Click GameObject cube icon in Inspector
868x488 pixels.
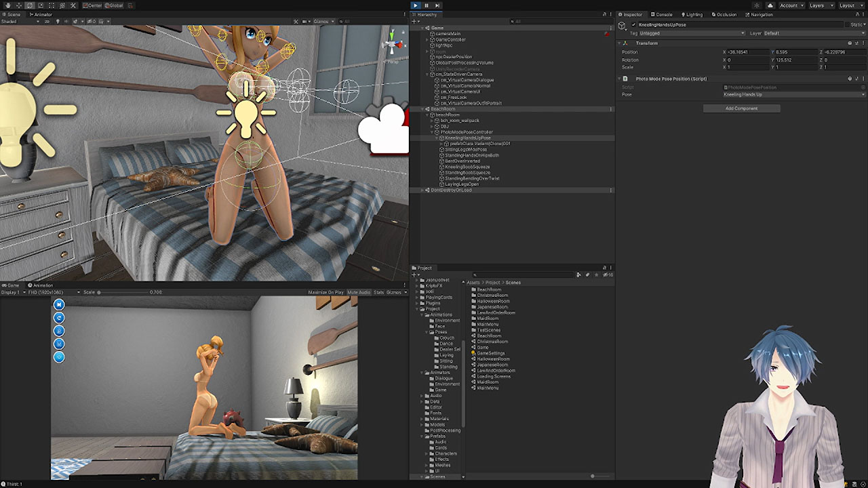[x=623, y=26]
